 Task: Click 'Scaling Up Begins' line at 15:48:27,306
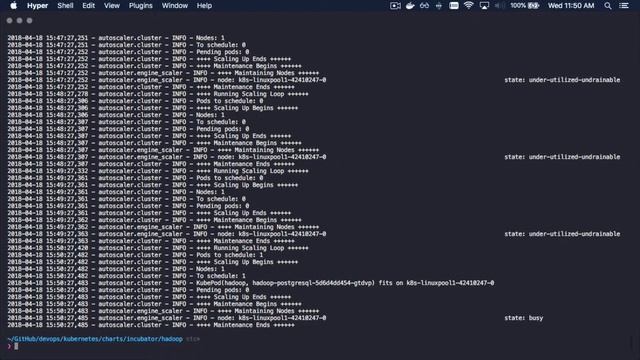153,108
